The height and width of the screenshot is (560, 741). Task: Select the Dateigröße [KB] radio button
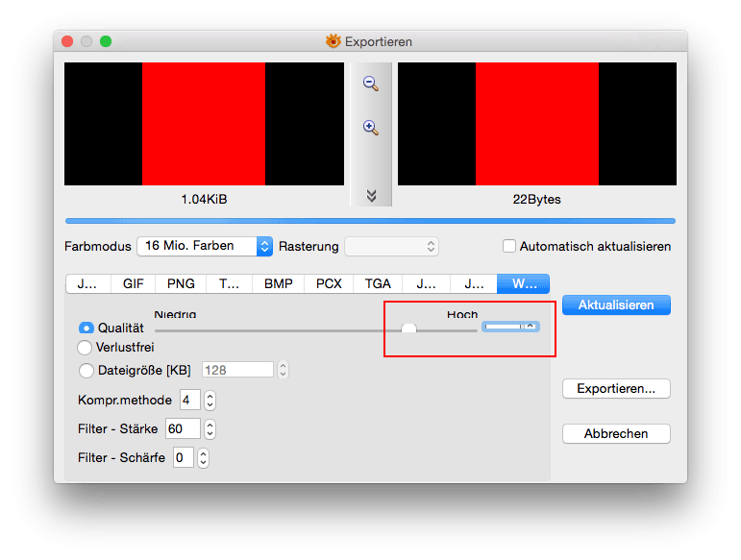[86, 370]
